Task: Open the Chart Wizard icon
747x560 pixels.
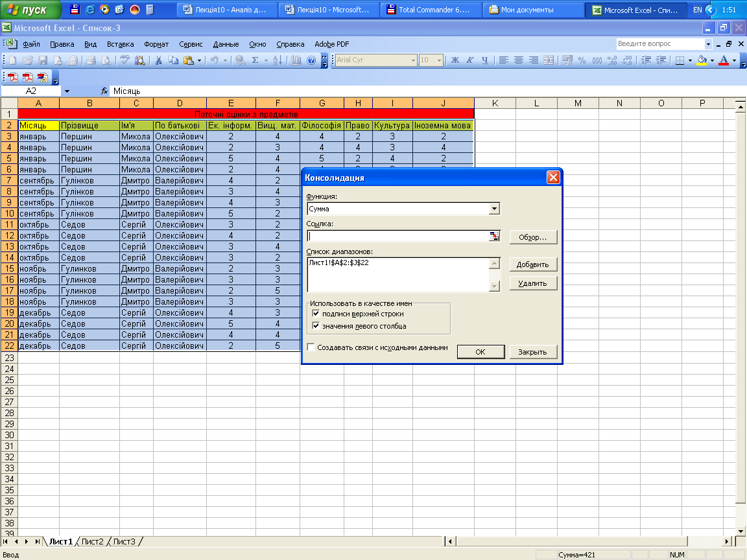Action: [x=296, y=60]
